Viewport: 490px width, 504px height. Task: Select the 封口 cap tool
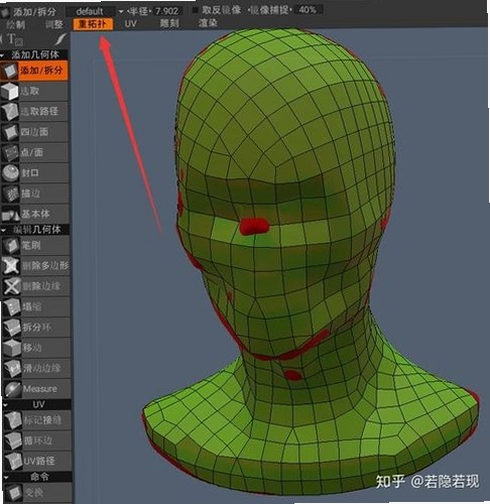(x=35, y=173)
